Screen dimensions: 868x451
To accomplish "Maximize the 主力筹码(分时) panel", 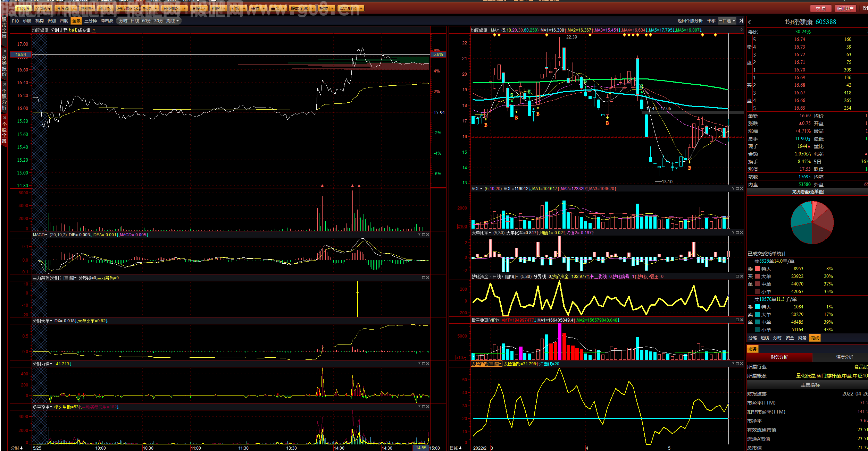I will (424, 278).
